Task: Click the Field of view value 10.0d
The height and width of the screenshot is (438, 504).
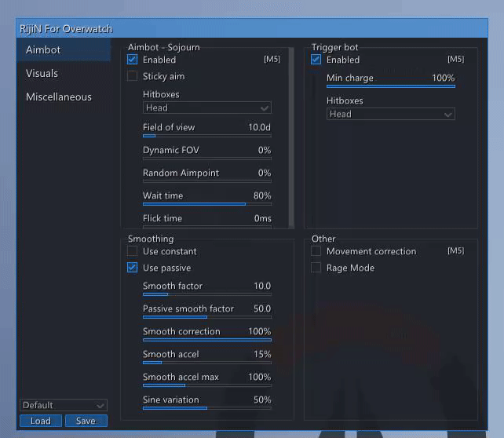Action: coord(259,127)
